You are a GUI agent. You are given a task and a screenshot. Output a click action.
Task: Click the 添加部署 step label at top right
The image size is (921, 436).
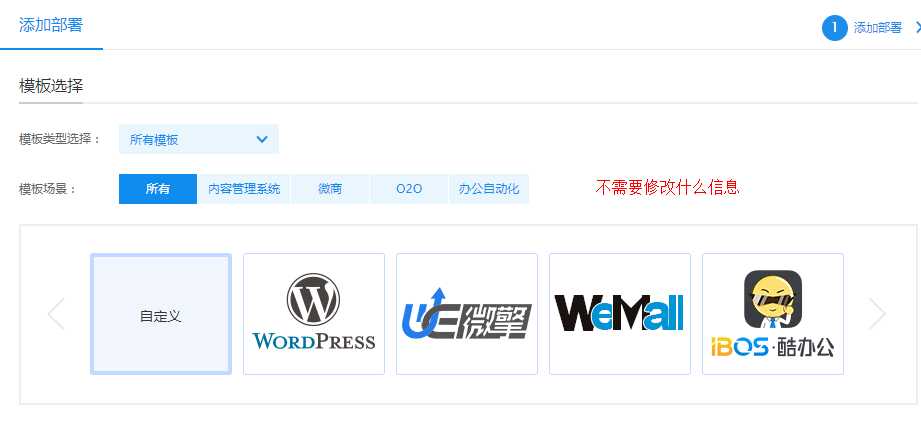[878, 28]
